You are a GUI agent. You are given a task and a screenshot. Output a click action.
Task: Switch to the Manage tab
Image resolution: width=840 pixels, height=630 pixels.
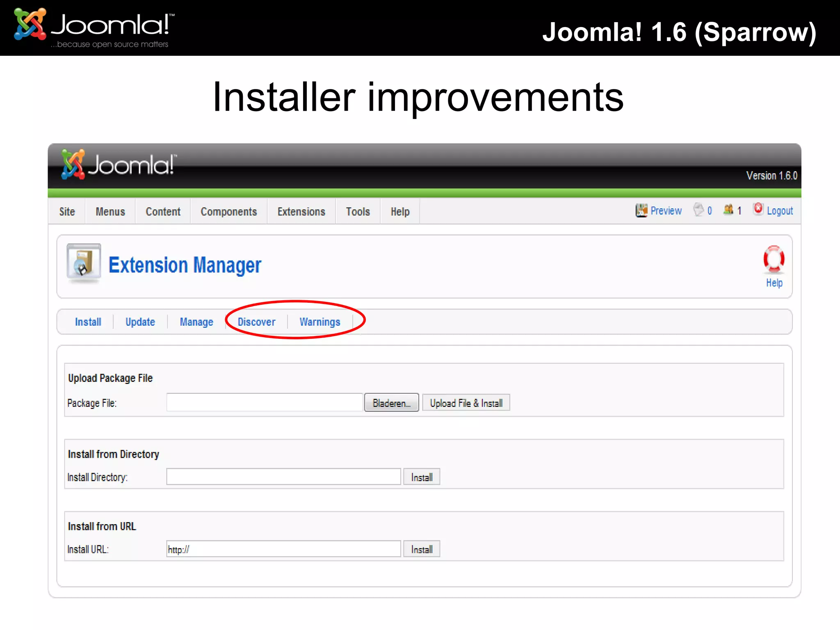pyautogui.click(x=196, y=322)
